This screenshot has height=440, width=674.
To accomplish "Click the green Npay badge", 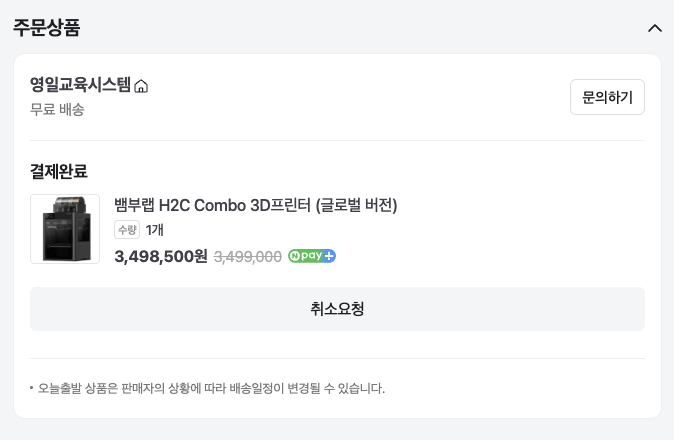I will (305, 256).
